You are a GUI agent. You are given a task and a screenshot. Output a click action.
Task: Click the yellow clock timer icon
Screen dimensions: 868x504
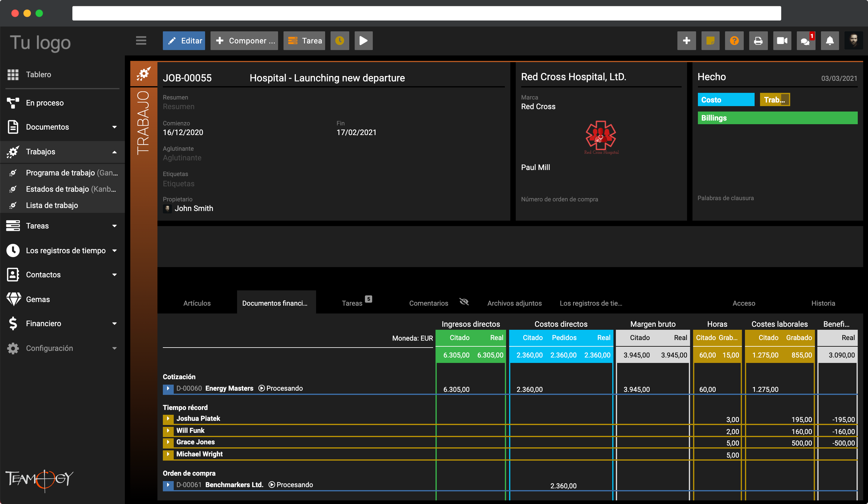339,41
